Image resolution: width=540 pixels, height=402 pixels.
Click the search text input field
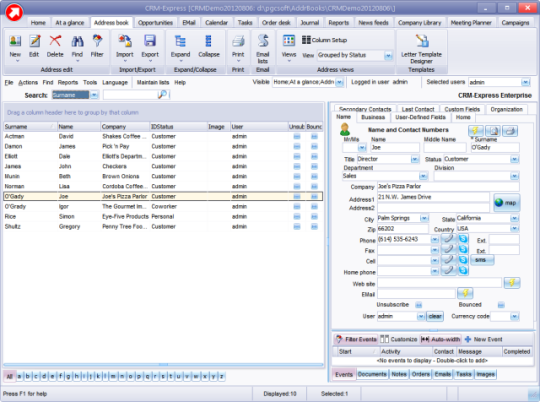click(130, 94)
